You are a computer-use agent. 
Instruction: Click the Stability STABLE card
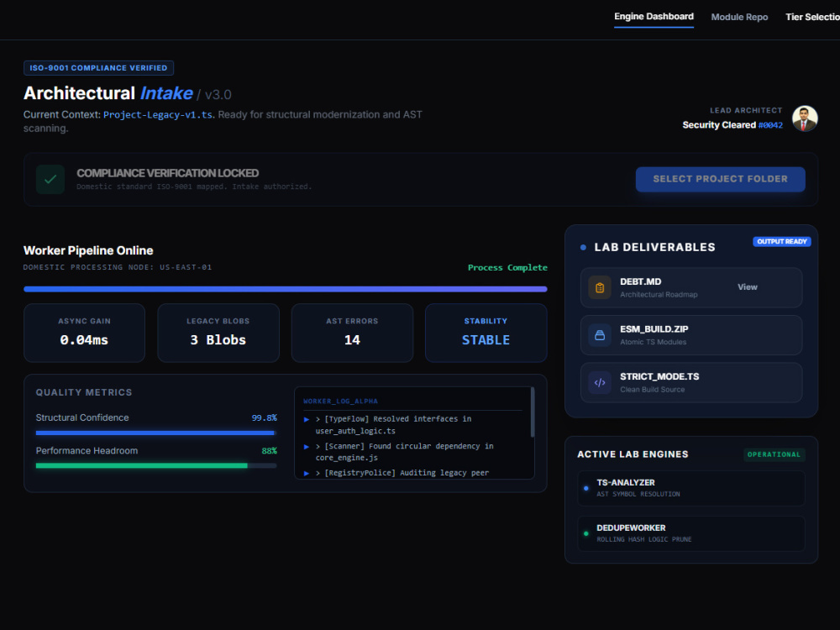pyautogui.click(x=486, y=333)
